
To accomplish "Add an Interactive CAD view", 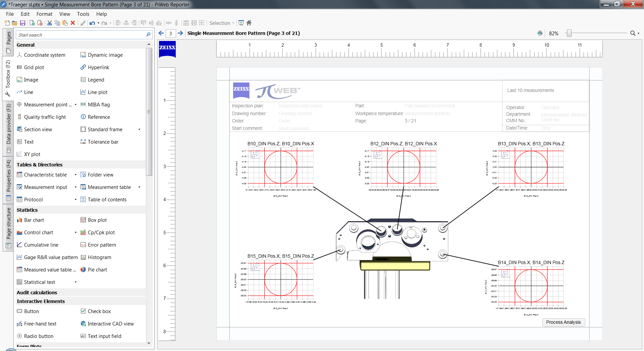I will pyautogui.click(x=111, y=323).
